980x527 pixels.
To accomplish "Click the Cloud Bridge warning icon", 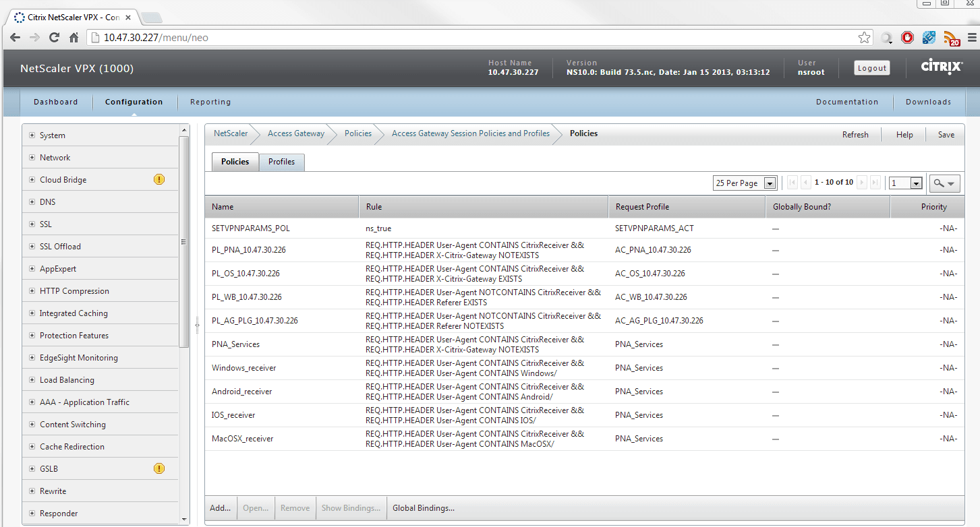I will pyautogui.click(x=158, y=179).
